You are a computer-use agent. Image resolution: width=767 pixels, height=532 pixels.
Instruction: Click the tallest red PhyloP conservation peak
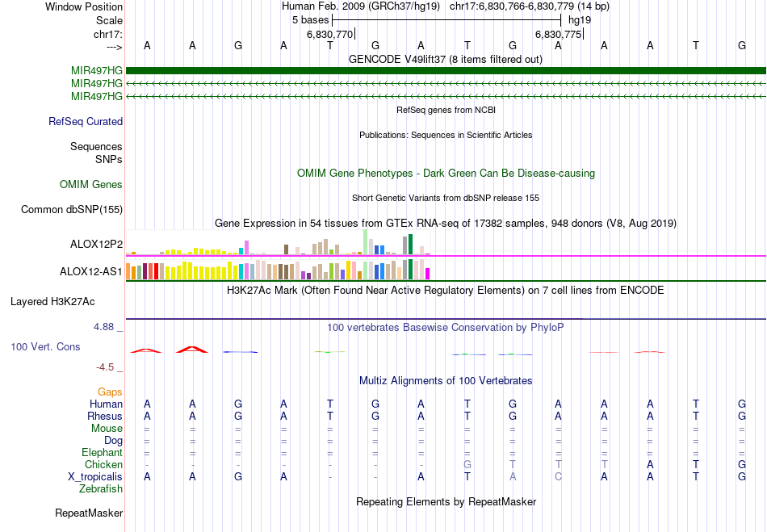[x=192, y=349]
